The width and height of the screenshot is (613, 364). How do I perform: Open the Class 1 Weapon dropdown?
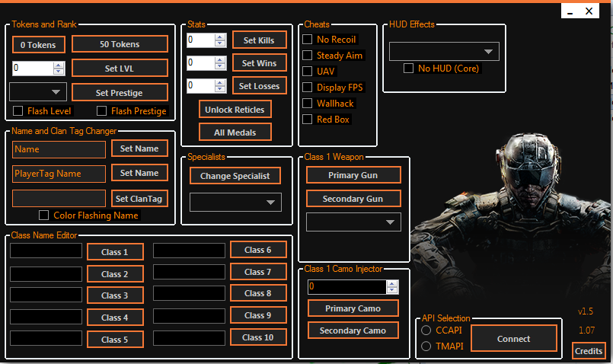click(353, 222)
